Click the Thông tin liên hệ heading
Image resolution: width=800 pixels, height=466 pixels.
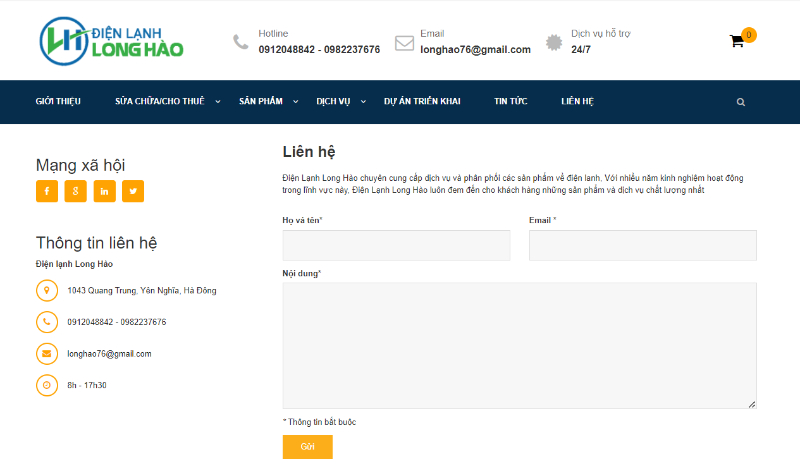[x=96, y=243]
